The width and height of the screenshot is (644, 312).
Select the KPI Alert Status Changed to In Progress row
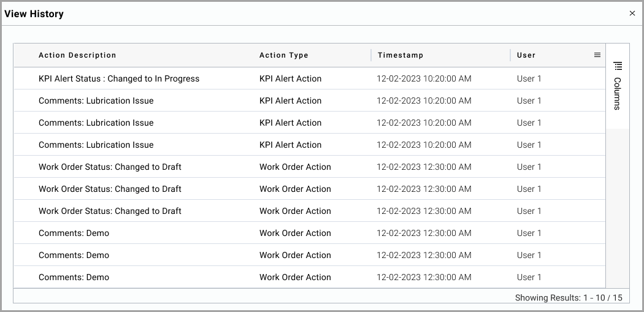pyautogui.click(x=310, y=78)
